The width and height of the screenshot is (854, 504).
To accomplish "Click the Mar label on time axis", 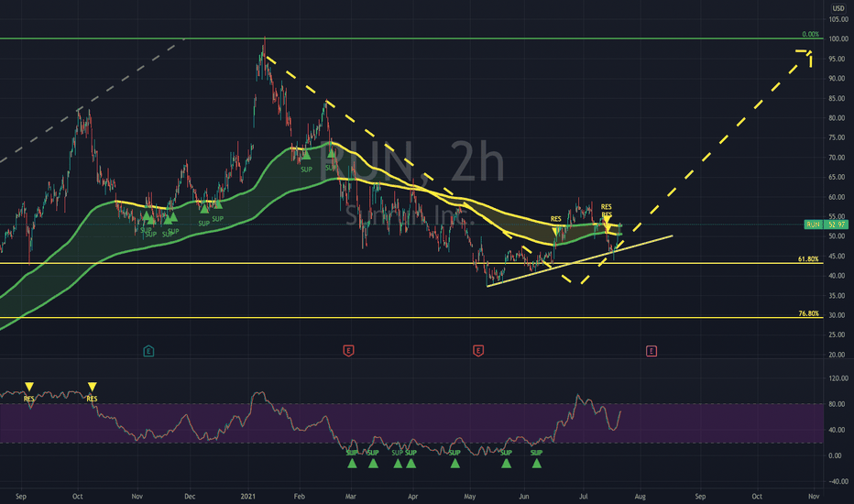I will coord(350,497).
